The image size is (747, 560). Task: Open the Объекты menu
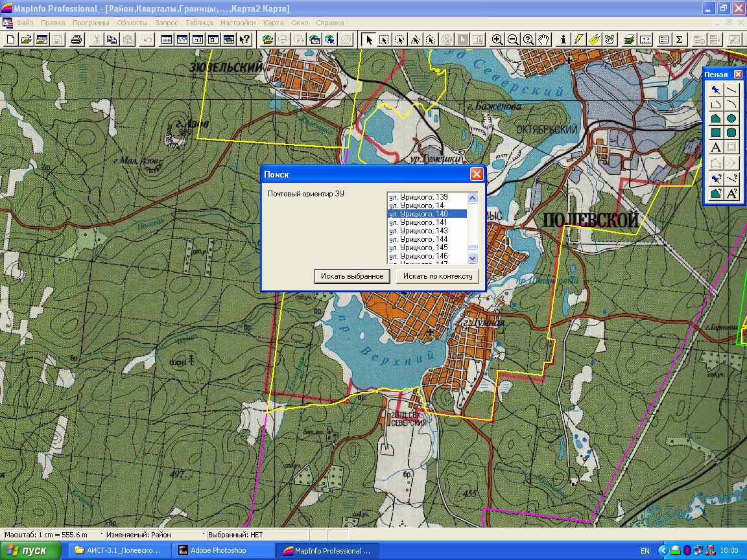[132, 23]
